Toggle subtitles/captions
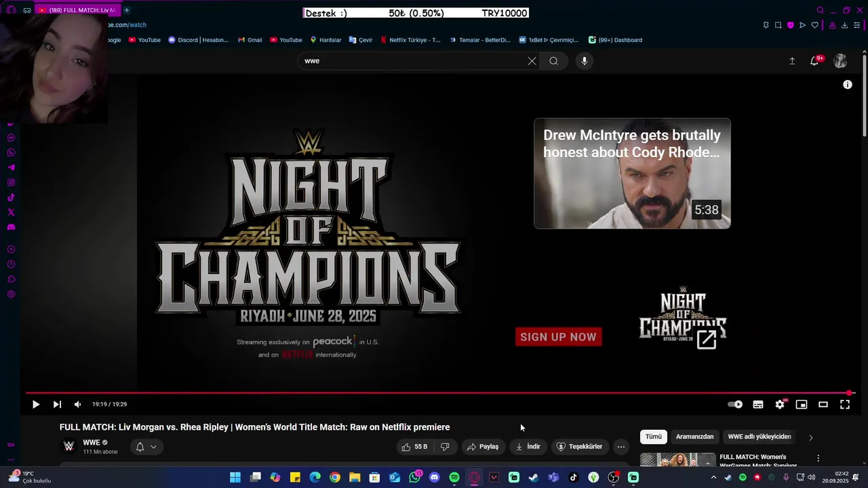 (758, 405)
